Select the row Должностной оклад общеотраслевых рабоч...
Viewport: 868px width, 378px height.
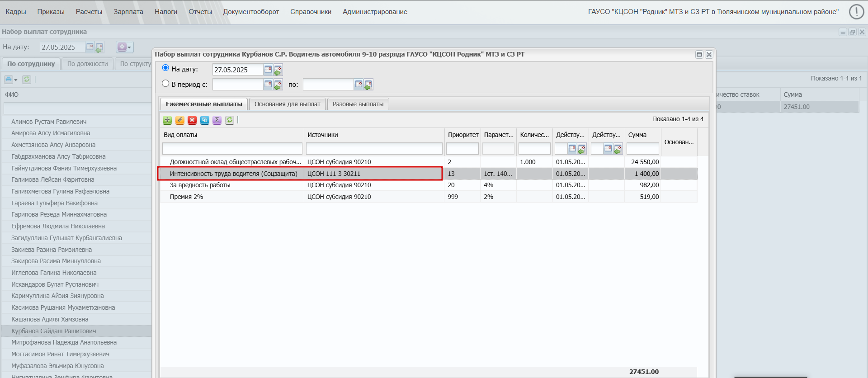(x=429, y=162)
